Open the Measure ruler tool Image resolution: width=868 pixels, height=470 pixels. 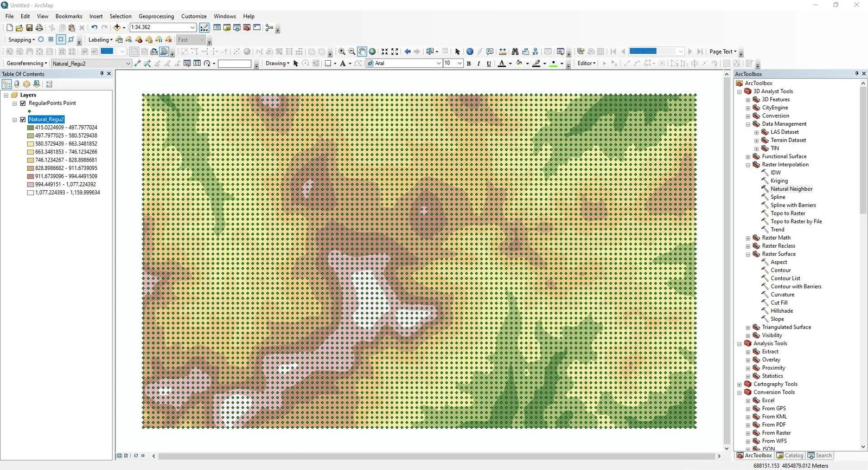click(503, 51)
